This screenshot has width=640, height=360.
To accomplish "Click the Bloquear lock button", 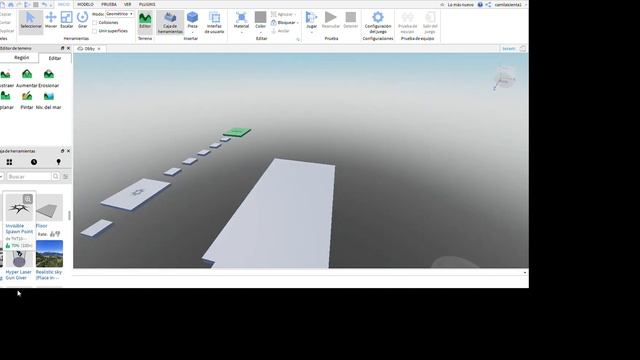I will pyautogui.click(x=284, y=22).
